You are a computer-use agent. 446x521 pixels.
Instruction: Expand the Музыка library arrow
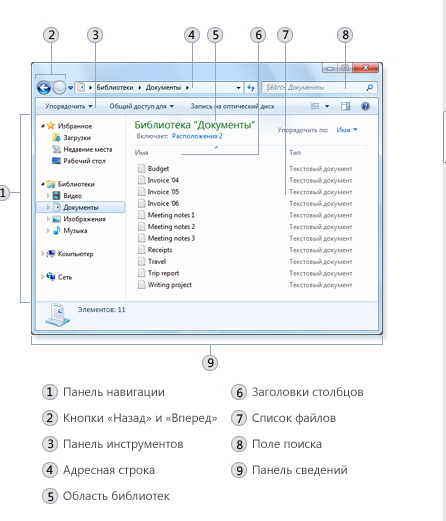48,231
